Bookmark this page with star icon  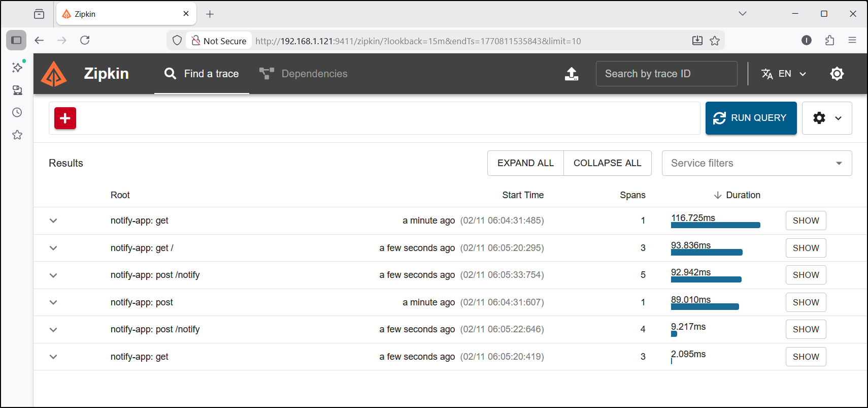point(715,41)
